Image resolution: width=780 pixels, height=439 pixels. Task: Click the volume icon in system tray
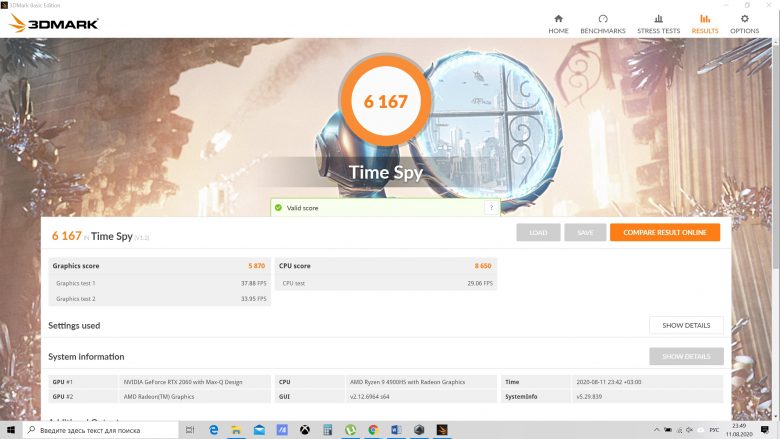pos(689,430)
